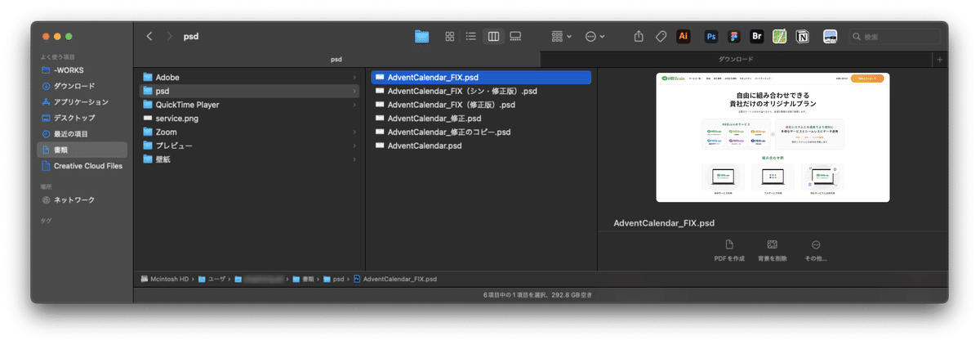The width and height of the screenshot is (980, 345).
Task: Switch to column view
Action: [x=493, y=36]
